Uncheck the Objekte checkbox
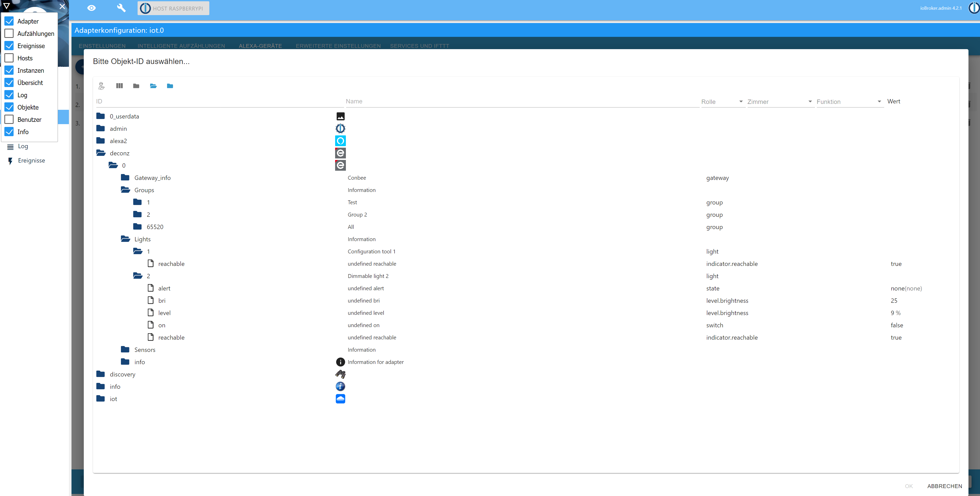980x496 pixels. pyautogui.click(x=9, y=107)
